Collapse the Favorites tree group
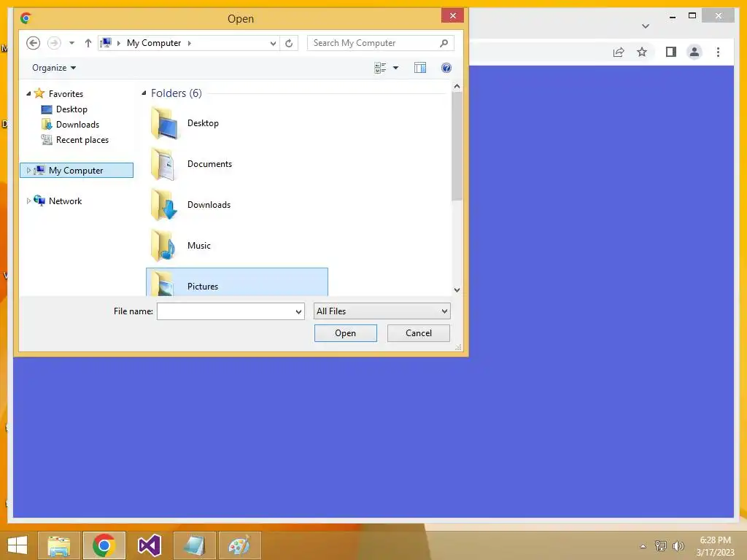 click(28, 93)
